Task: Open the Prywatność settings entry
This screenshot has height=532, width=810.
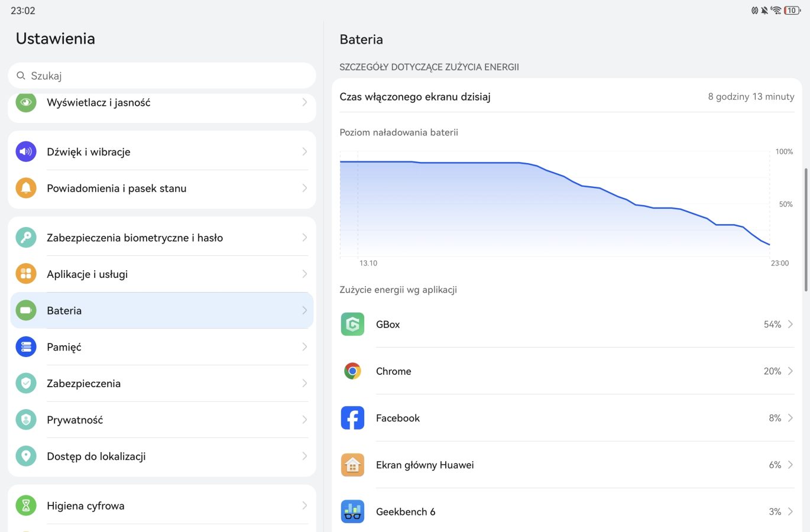Action: pos(162,420)
